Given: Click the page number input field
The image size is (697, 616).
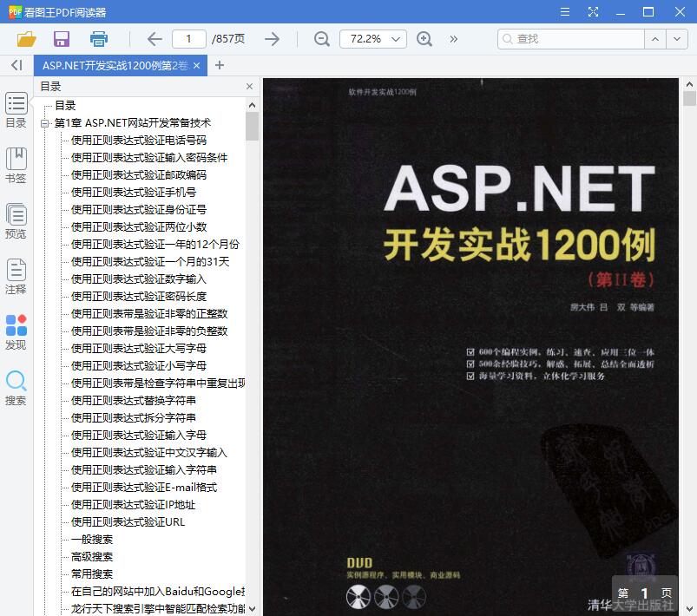Looking at the screenshot, I should tap(189, 39).
